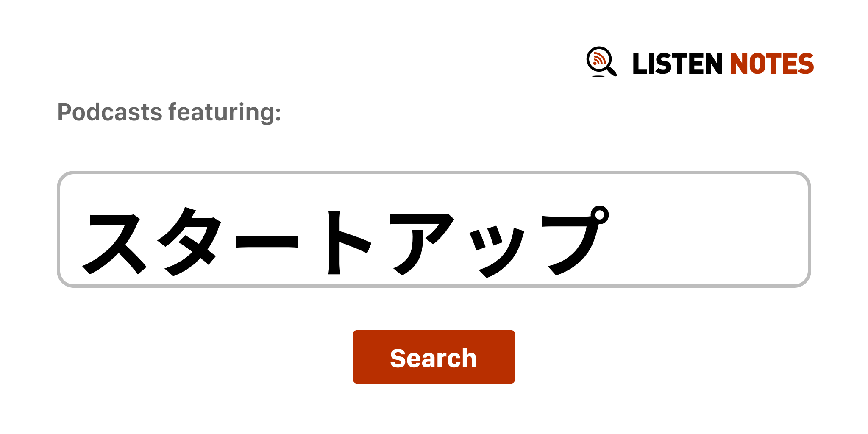Click the red NOTES wordmark
The height and width of the screenshot is (434, 868).
tap(772, 64)
